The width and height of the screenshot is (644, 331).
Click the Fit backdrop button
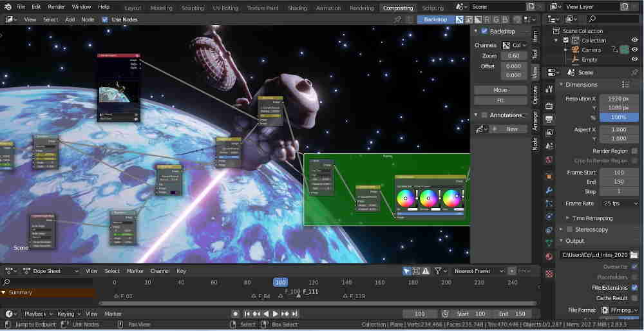click(x=500, y=100)
